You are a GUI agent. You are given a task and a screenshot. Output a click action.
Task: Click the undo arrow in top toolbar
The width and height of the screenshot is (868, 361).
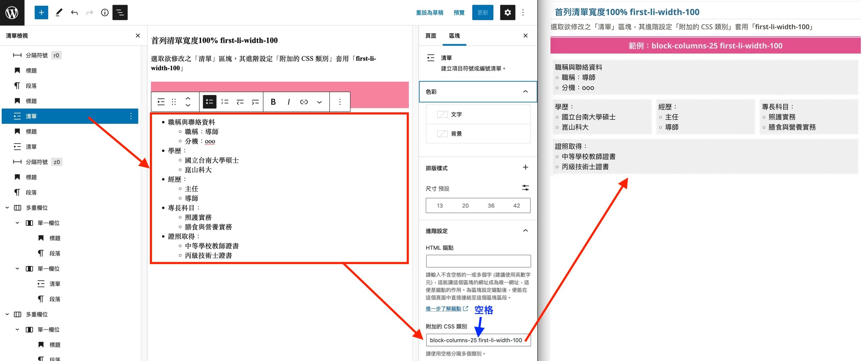point(74,13)
